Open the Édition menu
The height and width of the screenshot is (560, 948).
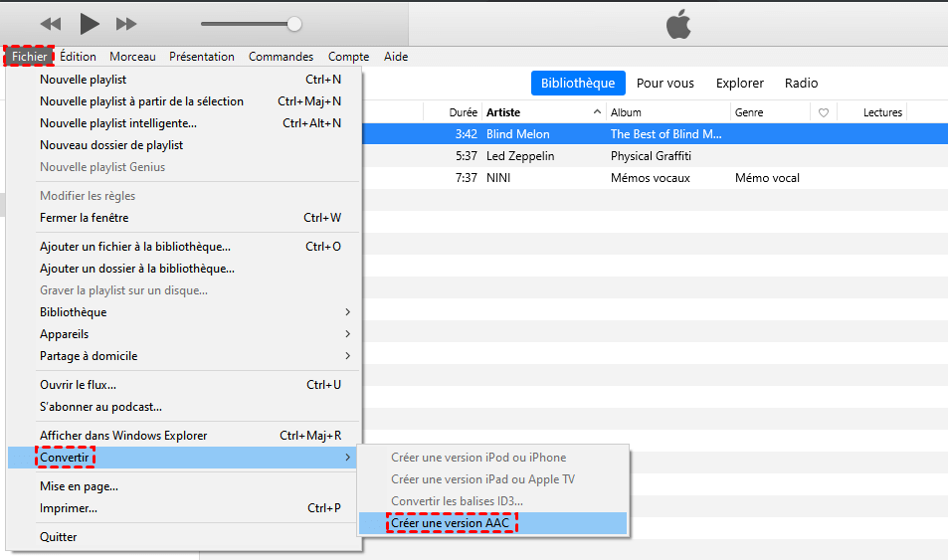(78, 57)
